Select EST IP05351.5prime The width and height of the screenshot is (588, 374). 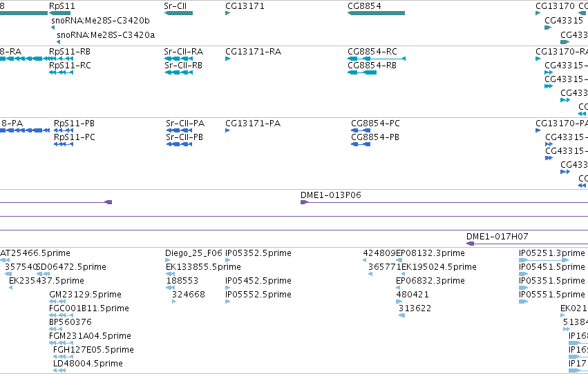pos(552,281)
